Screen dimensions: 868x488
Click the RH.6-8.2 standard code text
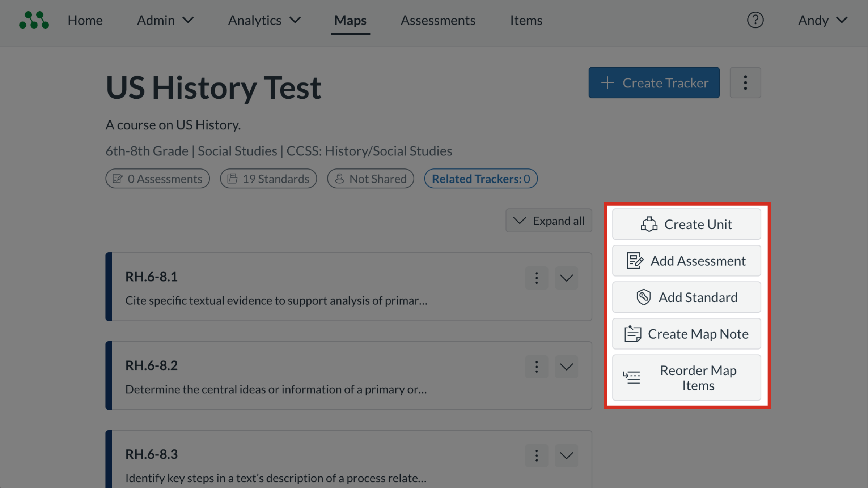[x=151, y=365]
